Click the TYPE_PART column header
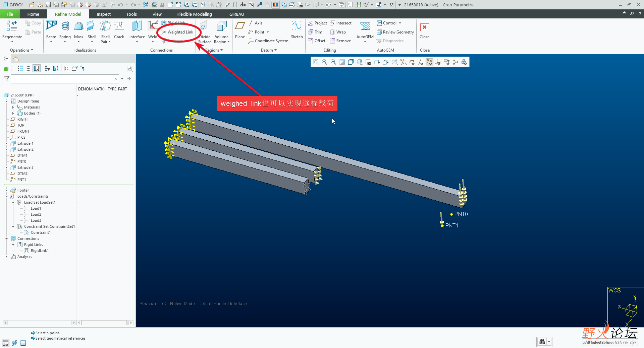Screen dimensions: 644x348 pyautogui.click(x=117, y=89)
